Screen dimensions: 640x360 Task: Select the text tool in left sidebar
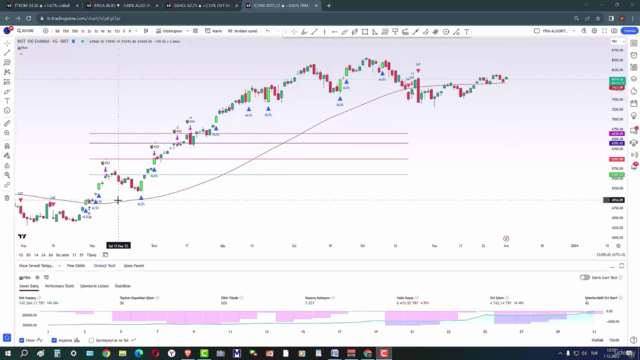click(7, 101)
